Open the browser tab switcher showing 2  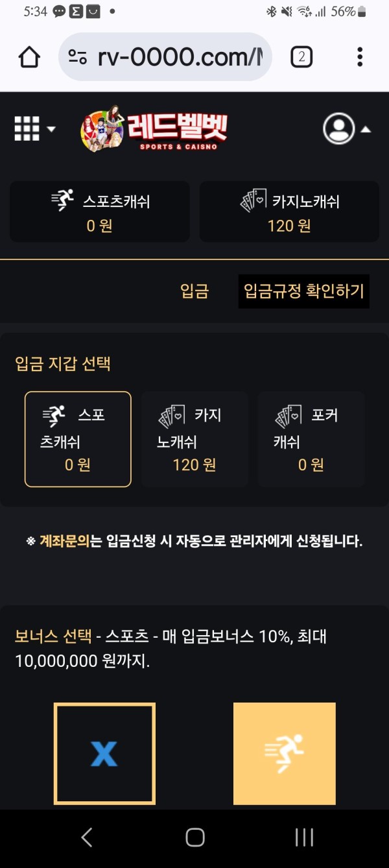coord(301,57)
